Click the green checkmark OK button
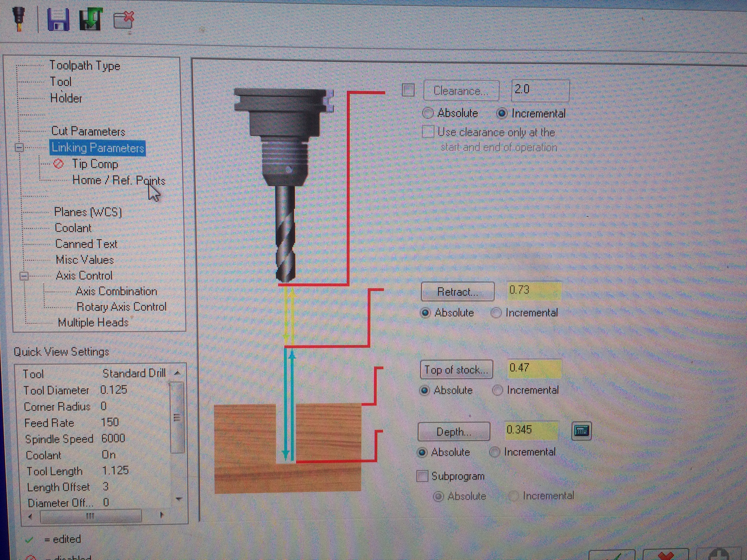Viewport: 747px width, 560px height. coord(612,555)
